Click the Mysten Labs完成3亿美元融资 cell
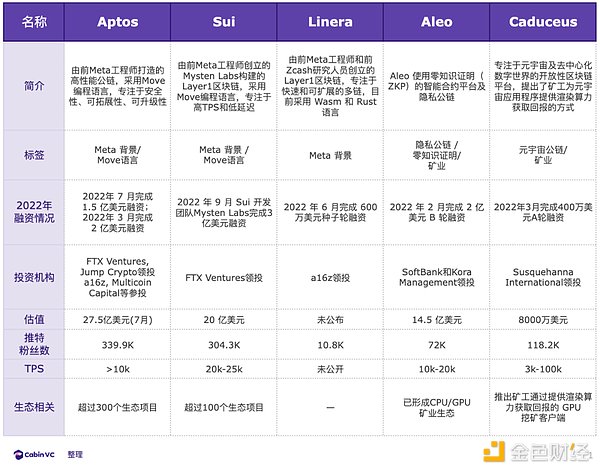Viewport: 600px width, 473px height. (224, 212)
